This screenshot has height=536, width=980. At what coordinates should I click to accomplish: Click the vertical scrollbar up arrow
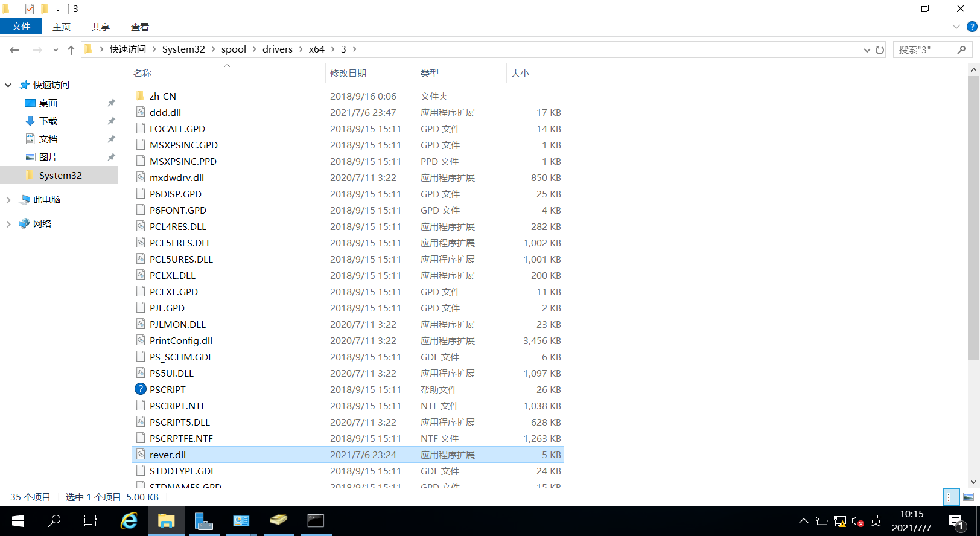point(973,70)
